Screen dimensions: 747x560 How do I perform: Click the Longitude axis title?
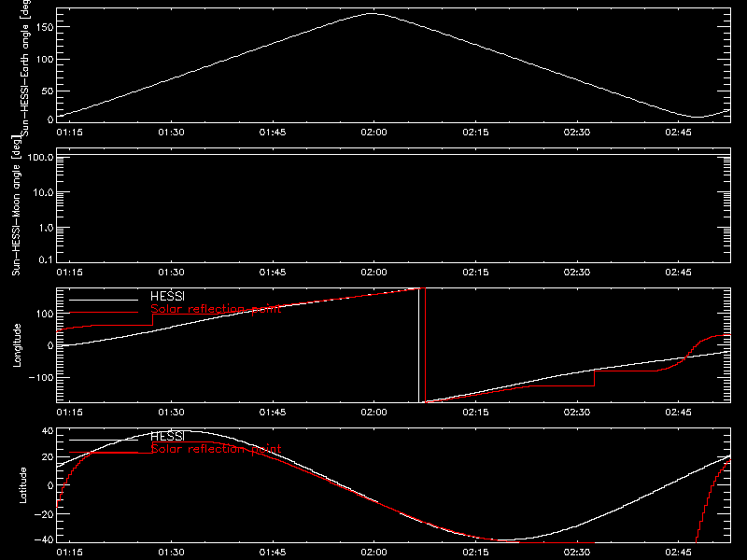(17, 345)
